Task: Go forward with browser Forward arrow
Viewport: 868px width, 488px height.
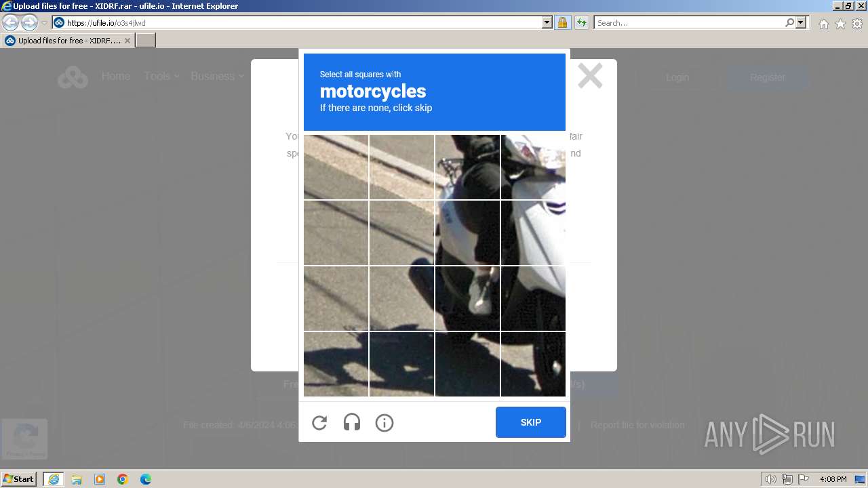Action: [29, 23]
